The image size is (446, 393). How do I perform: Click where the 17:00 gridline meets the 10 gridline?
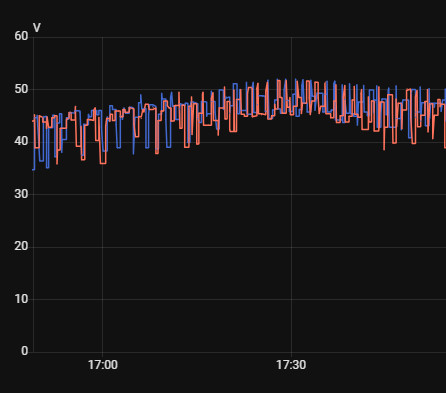point(102,299)
